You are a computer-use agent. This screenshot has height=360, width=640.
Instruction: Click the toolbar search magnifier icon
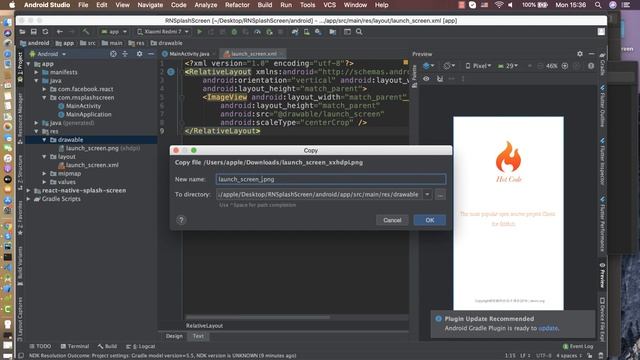click(x=359, y=31)
